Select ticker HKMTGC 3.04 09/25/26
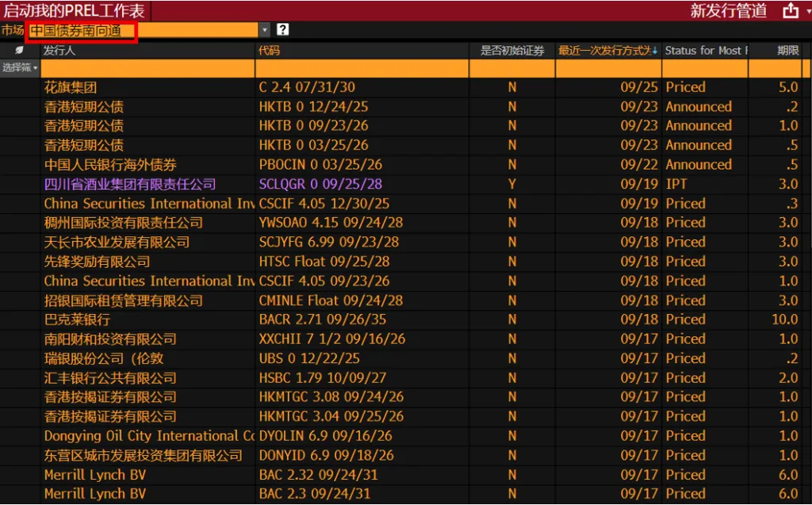The width and height of the screenshot is (812, 505). click(x=331, y=416)
